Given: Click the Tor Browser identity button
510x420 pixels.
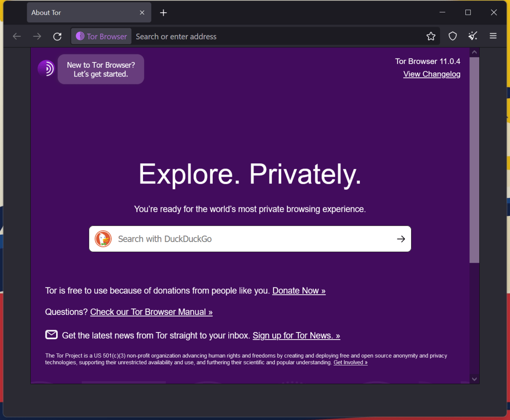Looking at the screenshot, I should [x=102, y=37].
